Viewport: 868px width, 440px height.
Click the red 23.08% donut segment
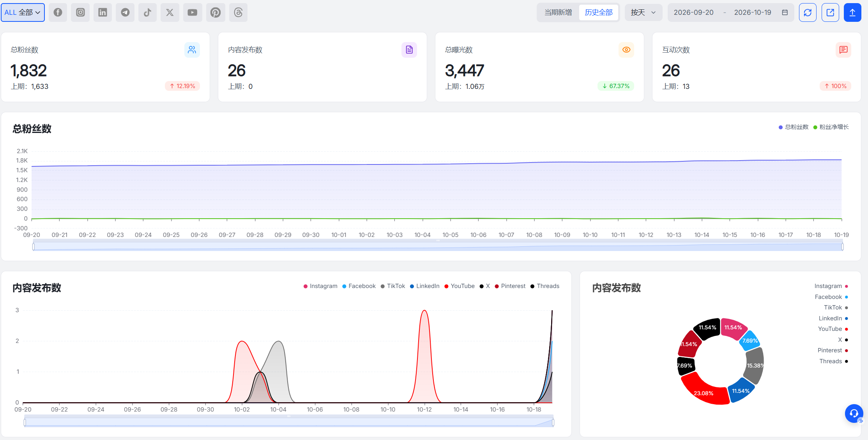(x=705, y=392)
